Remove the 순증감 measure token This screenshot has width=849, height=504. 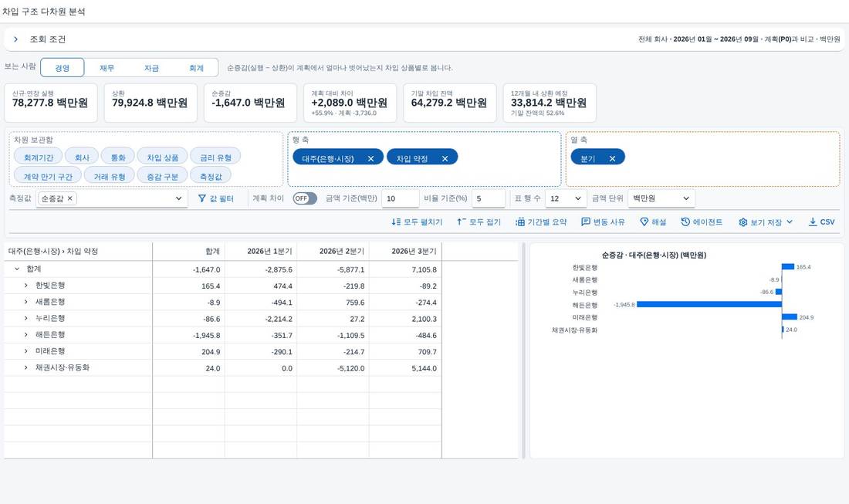pos(69,198)
